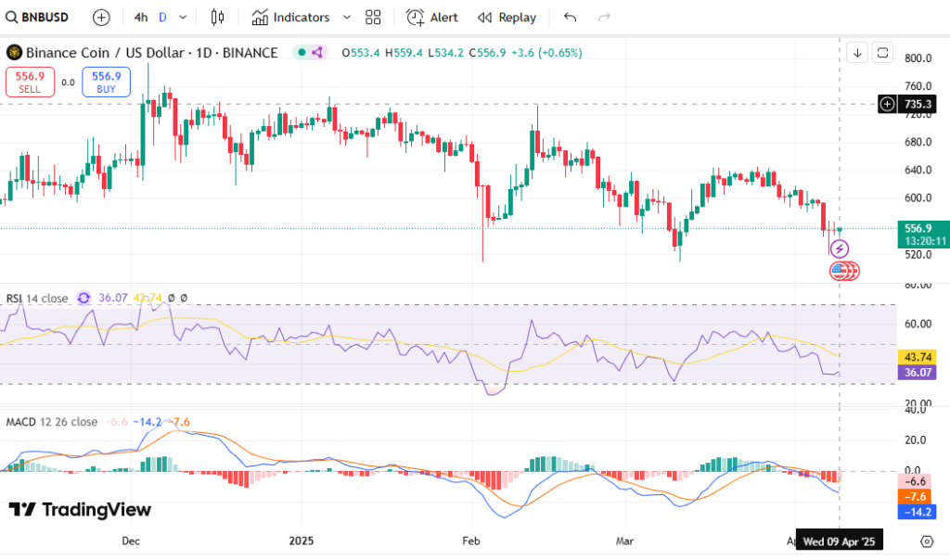The height and width of the screenshot is (560, 950).
Task: Click the 2025 label on the time axis
Action: coord(302,541)
